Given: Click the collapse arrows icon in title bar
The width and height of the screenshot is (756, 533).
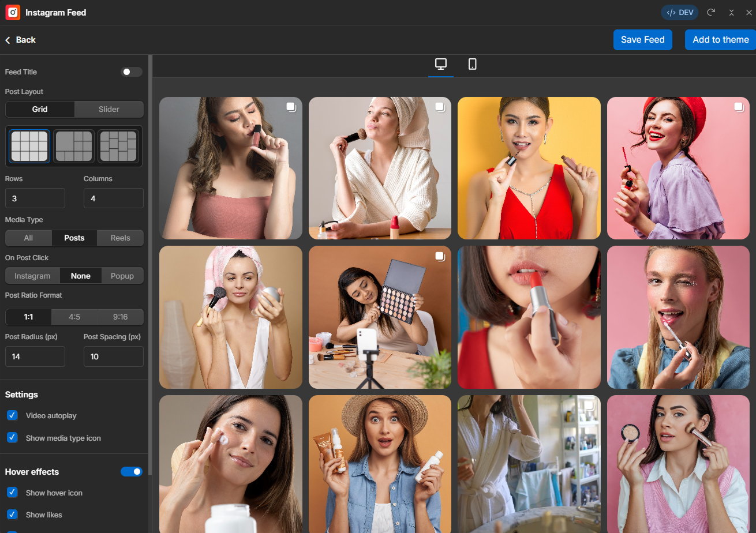Looking at the screenshot, I should point(731,12).
